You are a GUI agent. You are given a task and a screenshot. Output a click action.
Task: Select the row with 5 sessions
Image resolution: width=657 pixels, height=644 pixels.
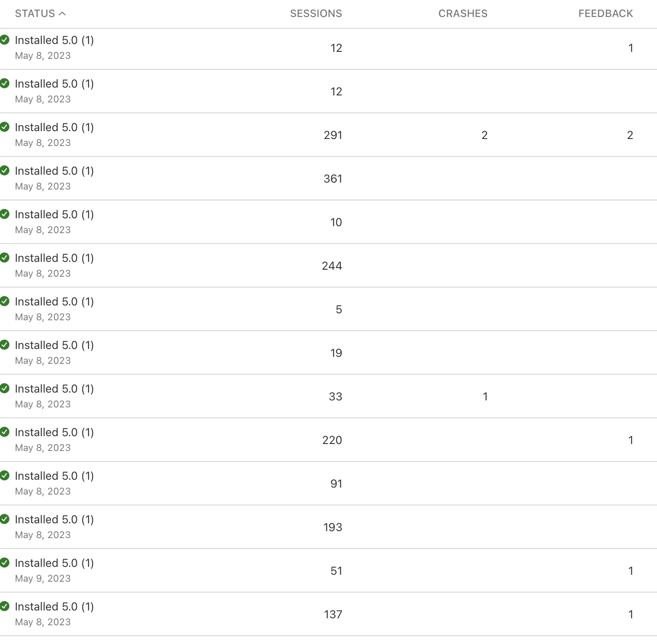tap(328, 309)
